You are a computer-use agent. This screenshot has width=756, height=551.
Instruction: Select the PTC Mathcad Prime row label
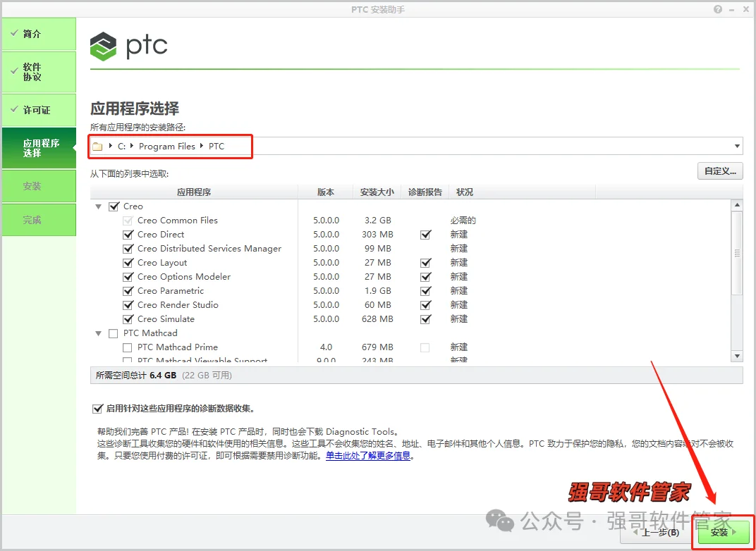178,347
